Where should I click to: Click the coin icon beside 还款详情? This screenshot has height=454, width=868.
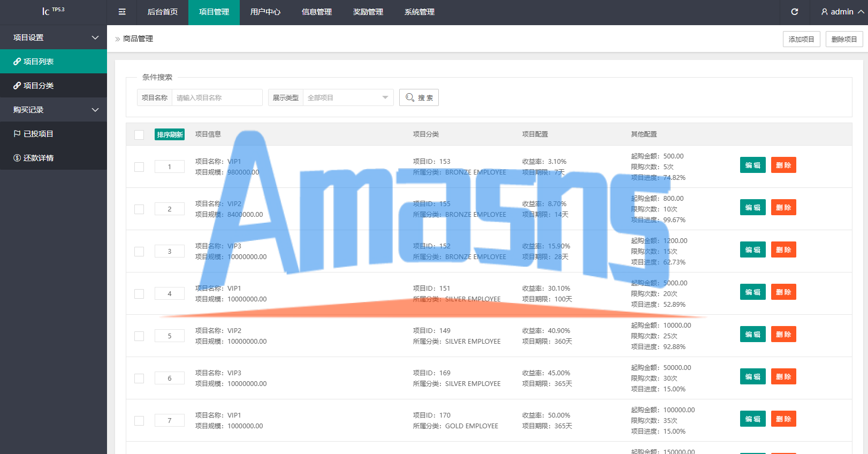[x=17, y=158]
